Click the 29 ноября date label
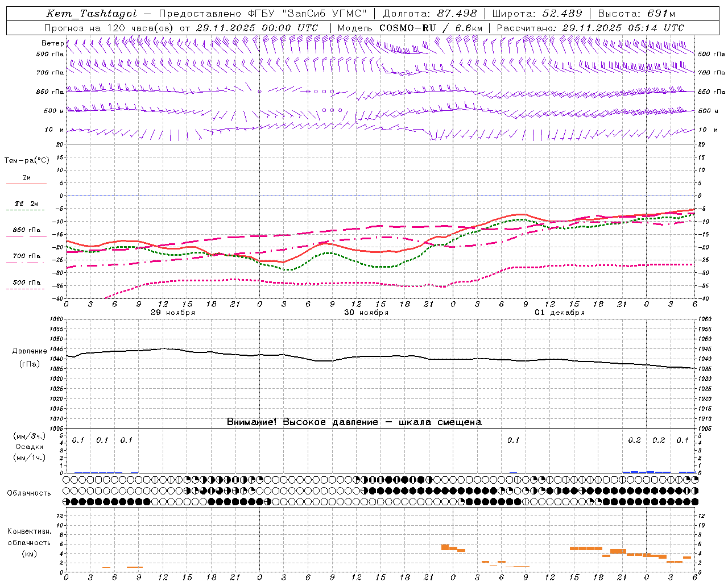The height and width of the screenshot is (582, 728). coord(173,313)
